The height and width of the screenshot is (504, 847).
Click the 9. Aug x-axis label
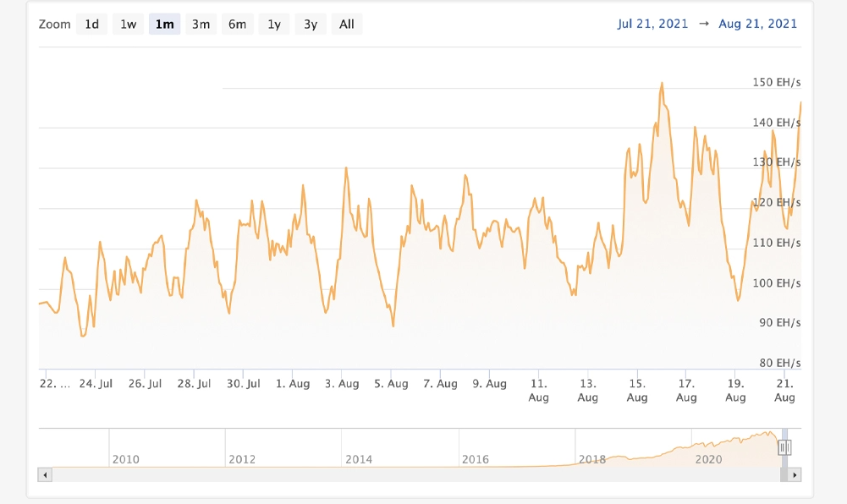click(489, 384)
